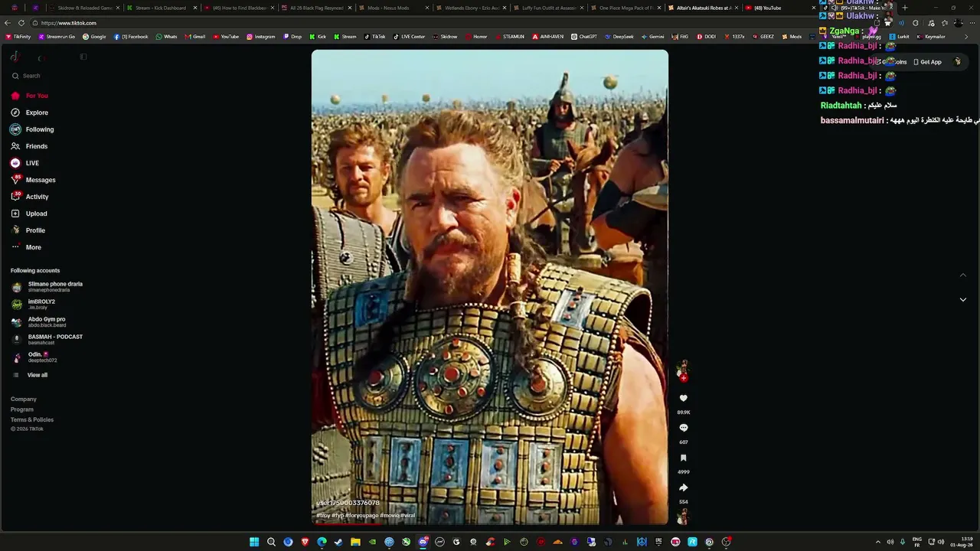Open the Windows Start menu
Image resolution: width=980 pixels, height=551 pixels.
[x=254, y=542]
